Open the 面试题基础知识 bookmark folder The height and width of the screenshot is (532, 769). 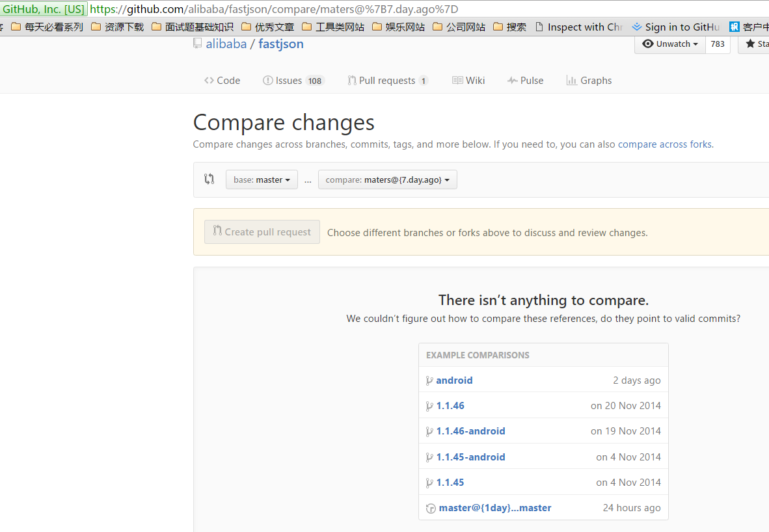click(193, 27)
